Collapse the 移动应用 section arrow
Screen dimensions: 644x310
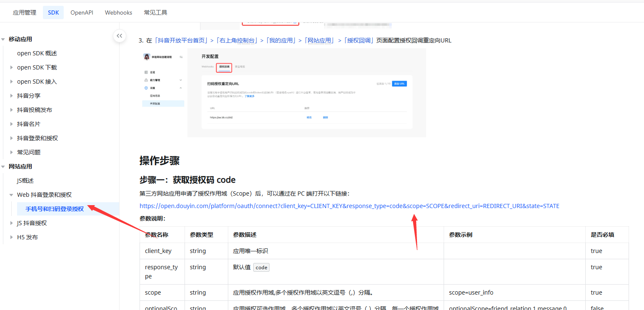pos(3,39)
